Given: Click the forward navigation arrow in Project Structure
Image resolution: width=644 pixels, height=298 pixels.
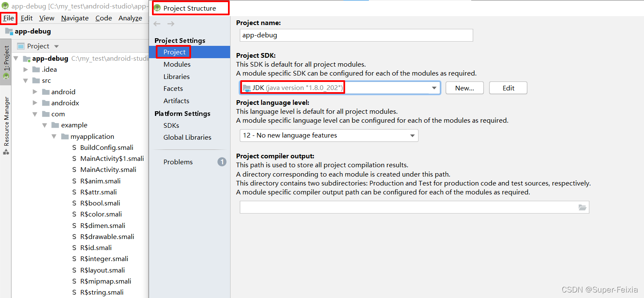Looking at the screenshot, I should tap(170, 24).
